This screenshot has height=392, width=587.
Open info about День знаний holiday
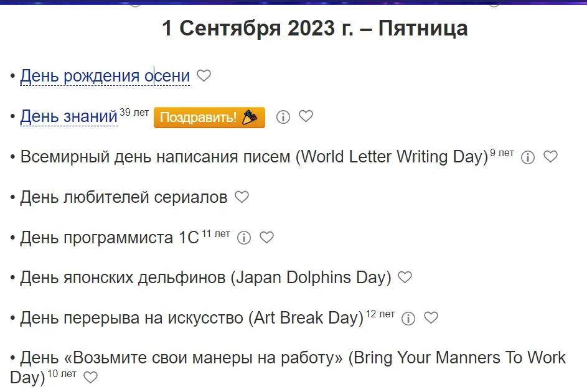tap(283, 116)
